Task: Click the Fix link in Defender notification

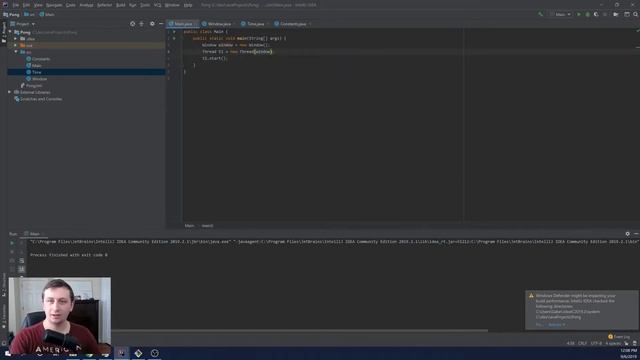Action: 539,325
